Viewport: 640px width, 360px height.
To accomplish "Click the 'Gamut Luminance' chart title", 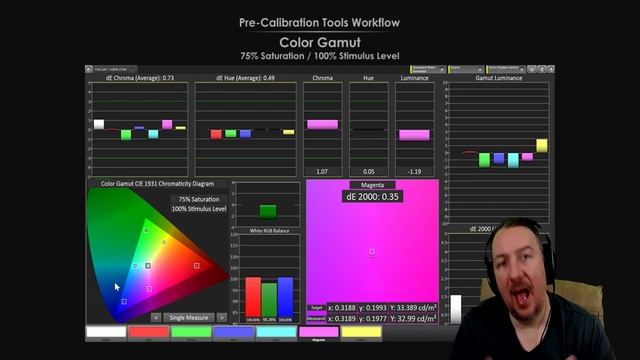I will point(498,78).
